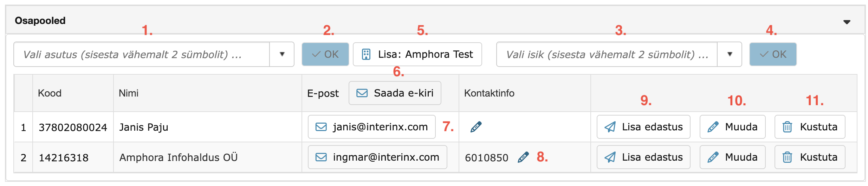Collapse the Osapooled panel

coord(847,22)
